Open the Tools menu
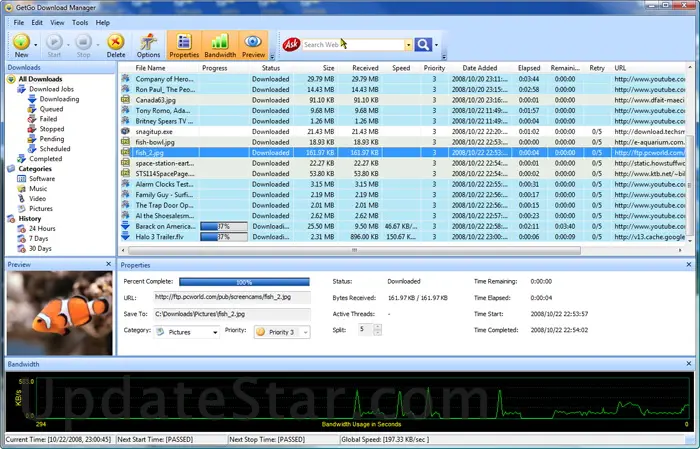Screen dimensions: 700x449 pos(80,21)
